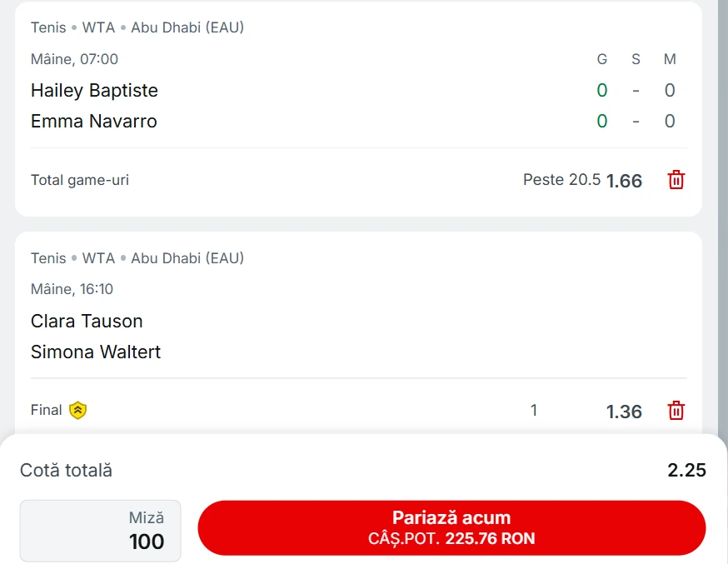Select the Clara Tauson match entry
728x564 pixels.
click(87, 321)
